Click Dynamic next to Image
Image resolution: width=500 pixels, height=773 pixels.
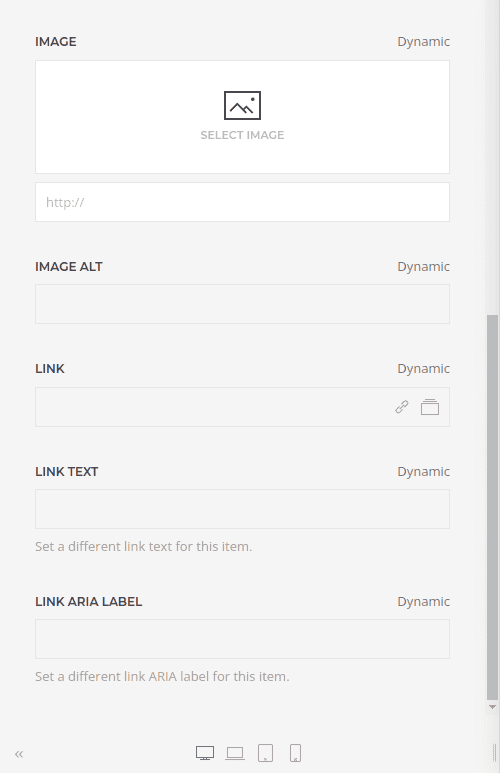[424, 41]
